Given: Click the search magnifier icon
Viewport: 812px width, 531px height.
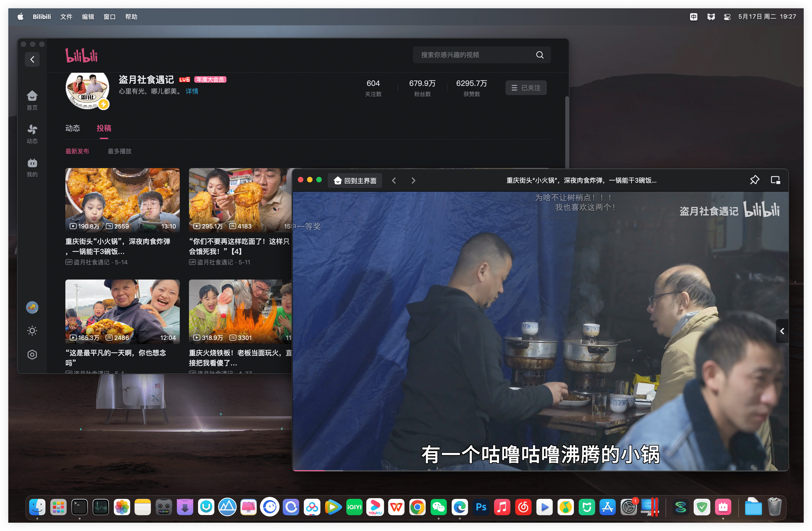Looking at the screenshot, I should tap(540, 55).
